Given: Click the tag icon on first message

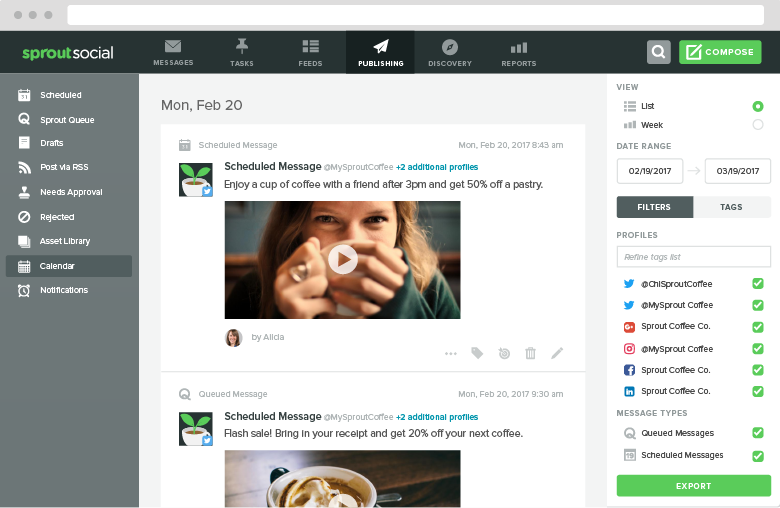Looking at the screenshot, I should point(477,353).
